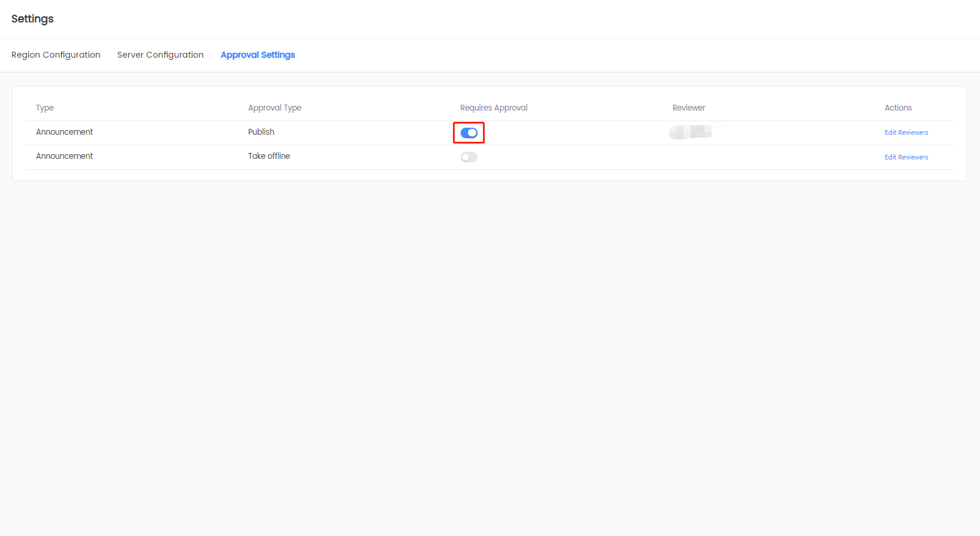Click the Approval Type column header
Viewport: 980px width, 536px height.
[x=274, y=108]
